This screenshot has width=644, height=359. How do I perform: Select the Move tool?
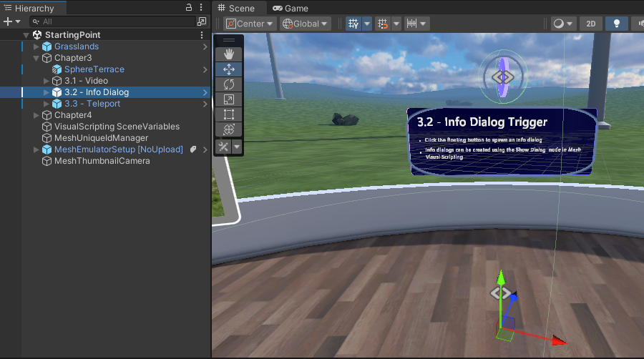click(x=228, y=69)
